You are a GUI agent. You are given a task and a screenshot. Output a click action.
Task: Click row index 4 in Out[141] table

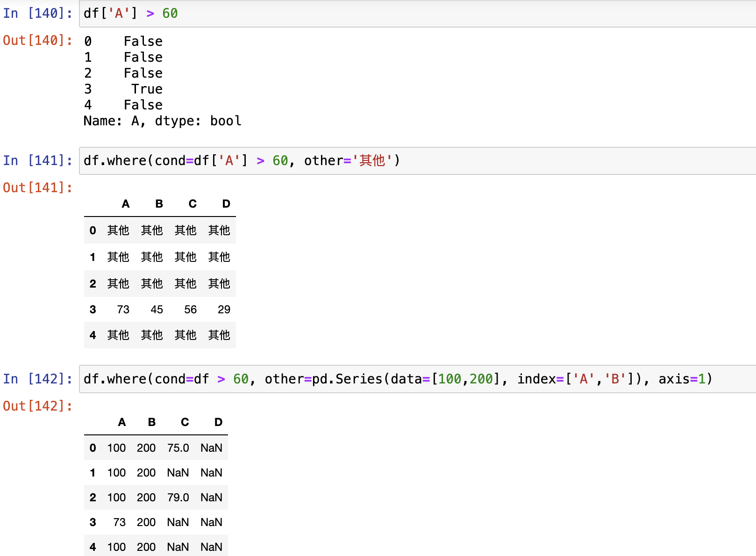pos(93,335)
